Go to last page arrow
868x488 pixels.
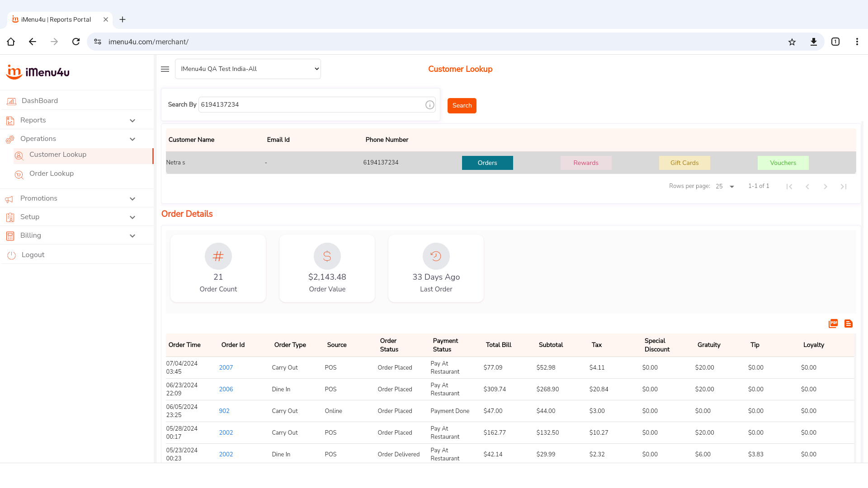pos(844,187)
